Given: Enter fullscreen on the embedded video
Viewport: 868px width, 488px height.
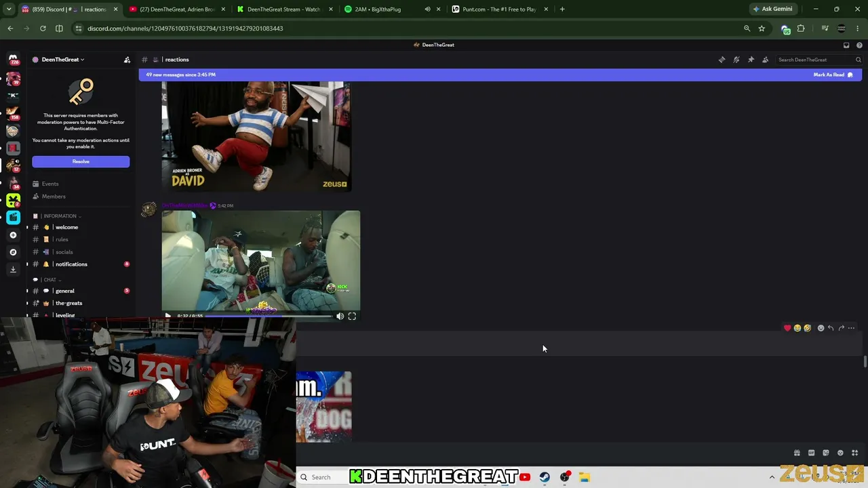Looking at the screenshot, I should click(x=352, y=316).
